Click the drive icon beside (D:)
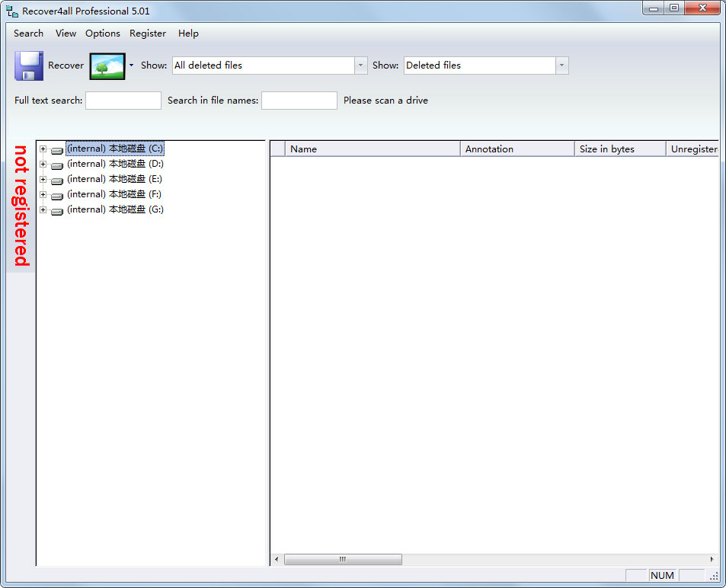The image size is (726, 588). pos(56,165)
